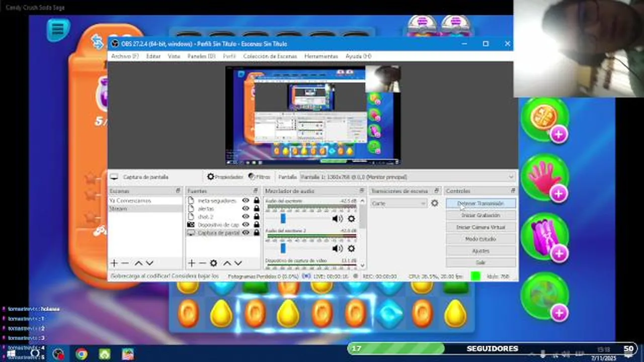Select the Stream scene
644x362 pixels.
(145, 208)
